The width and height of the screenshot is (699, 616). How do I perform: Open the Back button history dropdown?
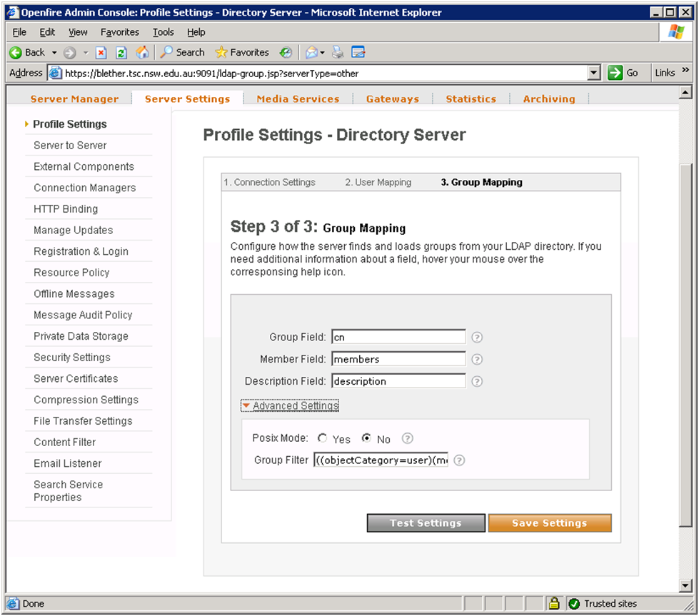[x=54, y=53]
